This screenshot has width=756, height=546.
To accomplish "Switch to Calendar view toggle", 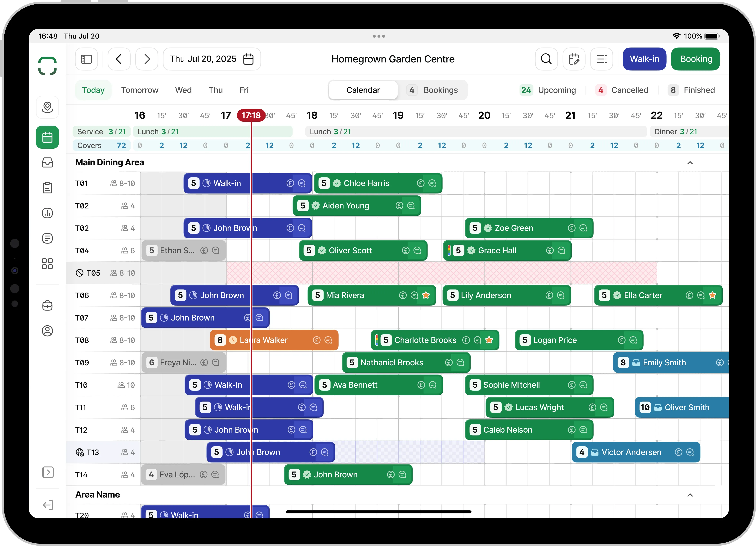I will click(x=363, y=90).
